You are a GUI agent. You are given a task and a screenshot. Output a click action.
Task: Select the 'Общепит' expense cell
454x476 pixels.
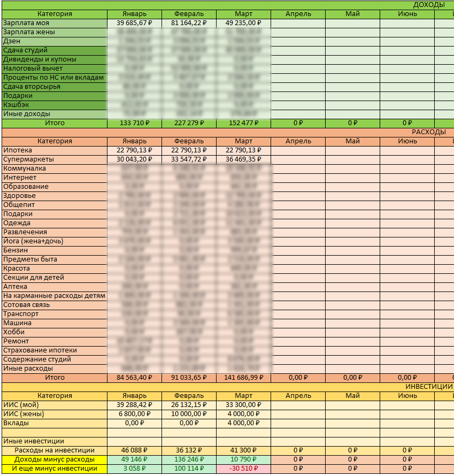tap(55, 205)
